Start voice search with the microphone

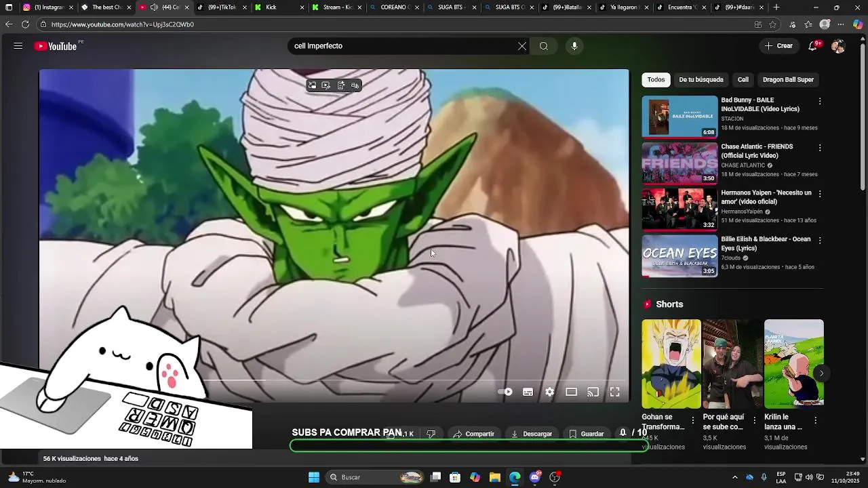click(x=574, y=46)
